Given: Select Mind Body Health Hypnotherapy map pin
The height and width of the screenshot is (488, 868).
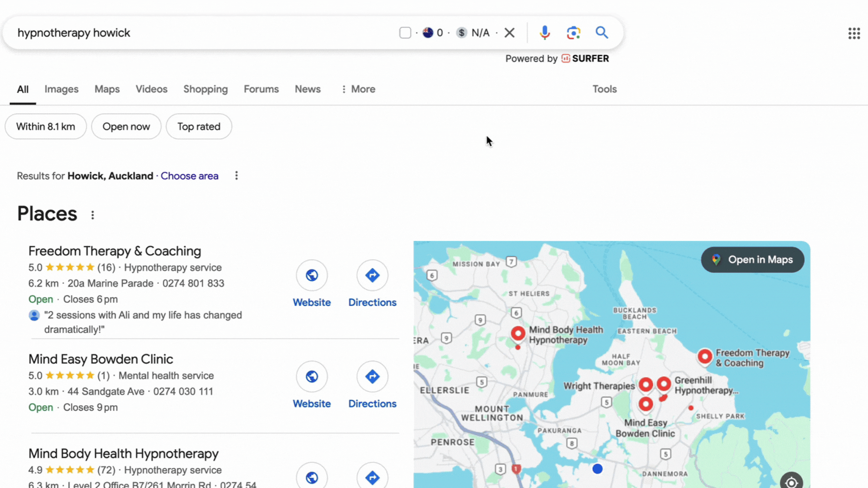Looking at the screenshot, I should 518,333.
